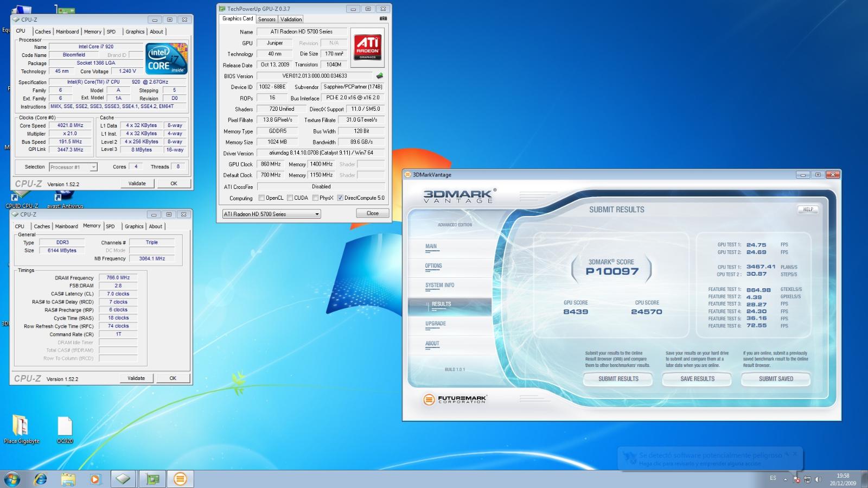Image resolution: width=868 pixels, height=488 pixels.
Task: Open the Windows Start menu orb
Action: 12,479
